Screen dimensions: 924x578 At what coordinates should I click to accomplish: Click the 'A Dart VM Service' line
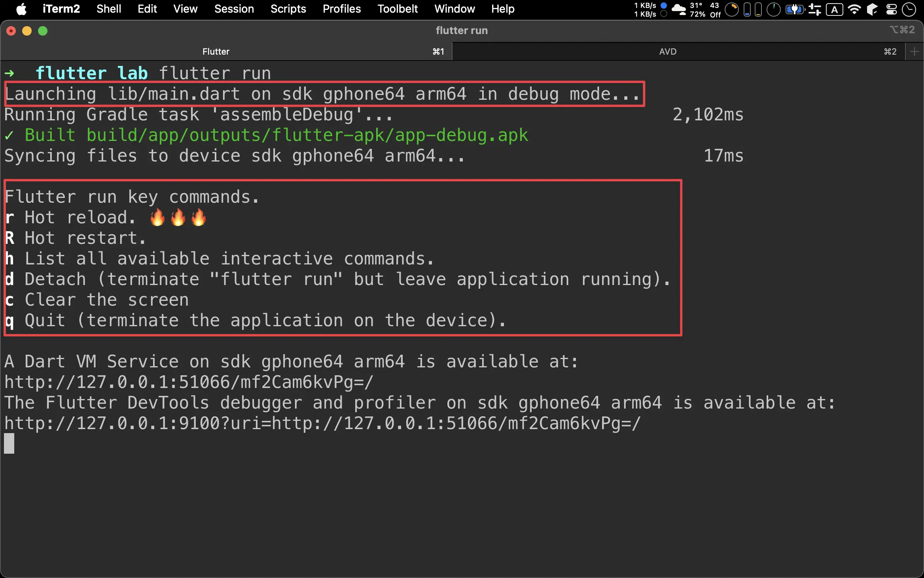coord(292,362)
